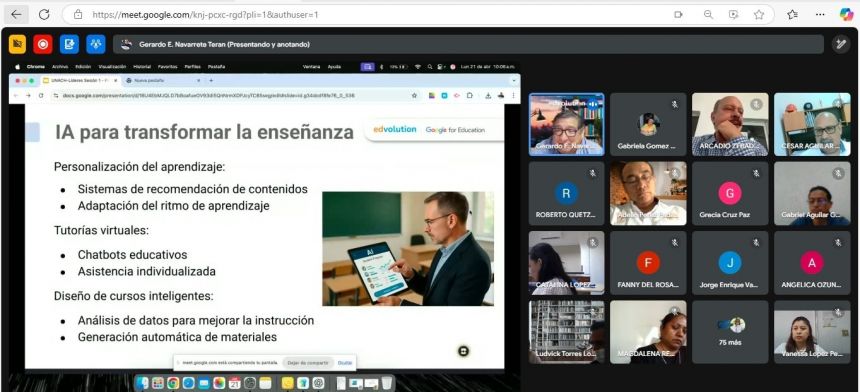
Task: Click the yellow slashed-camera extension icon
Action: pos(17,44)
